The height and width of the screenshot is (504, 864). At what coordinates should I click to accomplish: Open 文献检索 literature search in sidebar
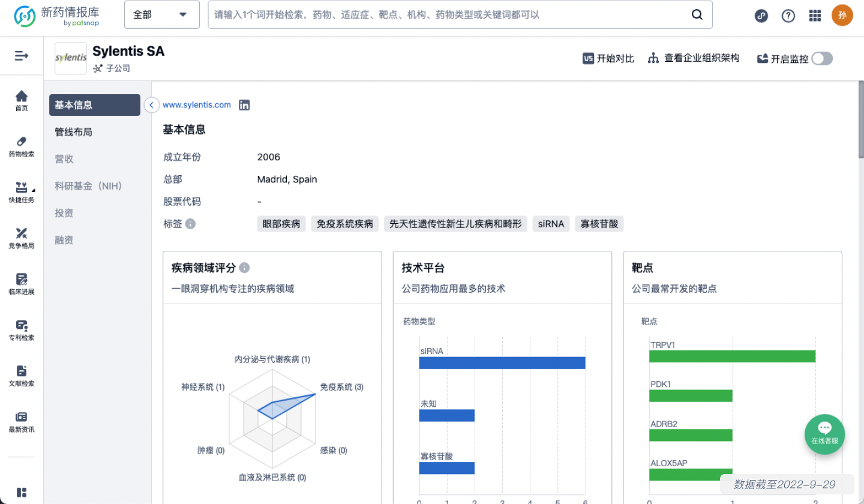coord(22,376)
